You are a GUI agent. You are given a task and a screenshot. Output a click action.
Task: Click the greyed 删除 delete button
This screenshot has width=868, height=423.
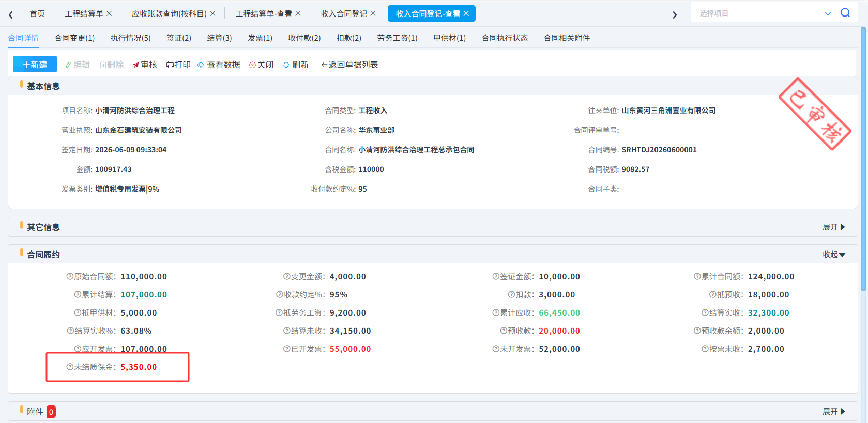(x=112, y=65)
